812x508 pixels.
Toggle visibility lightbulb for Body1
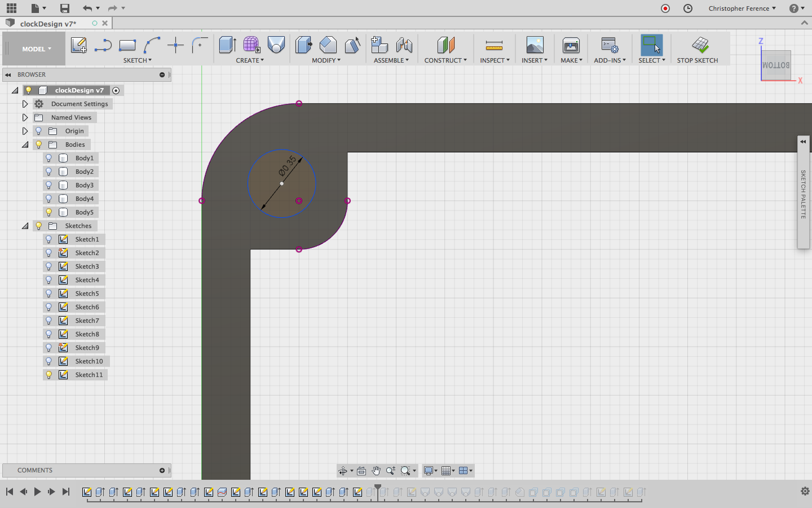coord(49,158)
